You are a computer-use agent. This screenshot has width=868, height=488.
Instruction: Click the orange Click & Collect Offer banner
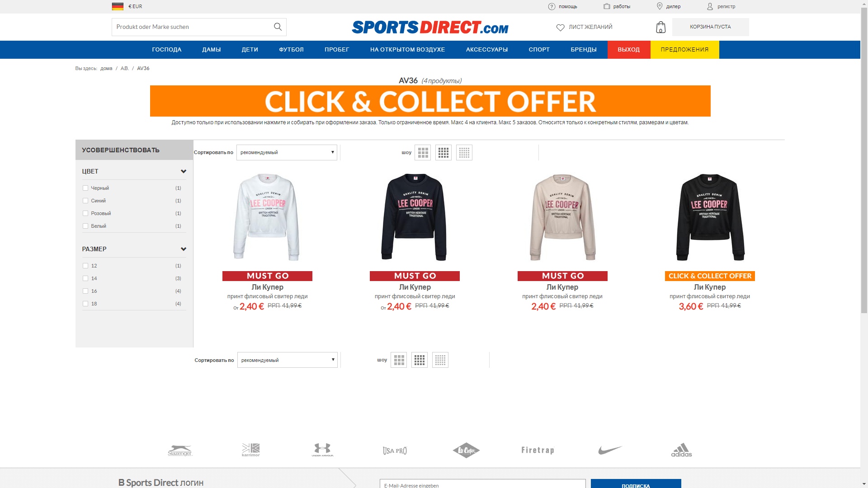(x=430, y=101)
